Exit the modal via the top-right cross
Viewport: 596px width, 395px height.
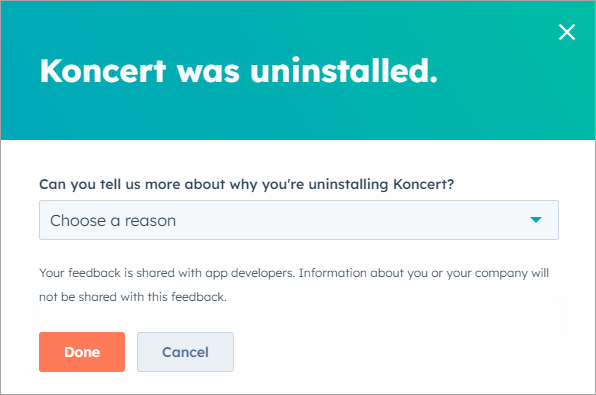(567, 32)
